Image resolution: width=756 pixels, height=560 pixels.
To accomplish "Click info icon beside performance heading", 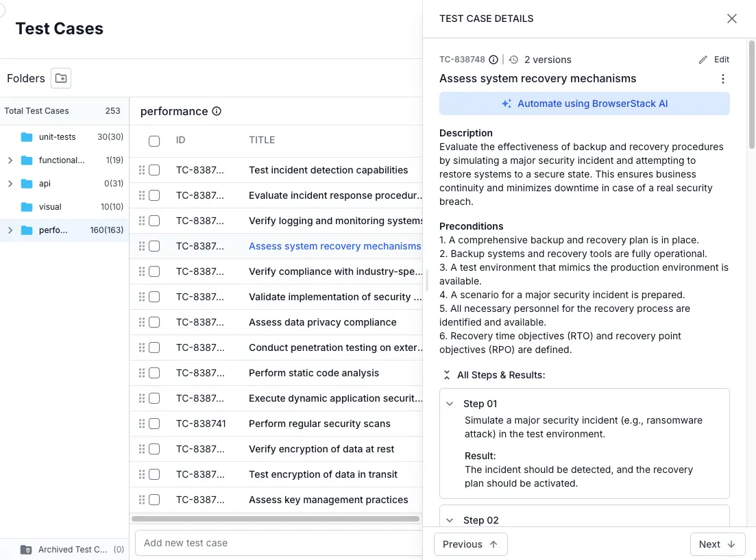I will coord(217,111).
